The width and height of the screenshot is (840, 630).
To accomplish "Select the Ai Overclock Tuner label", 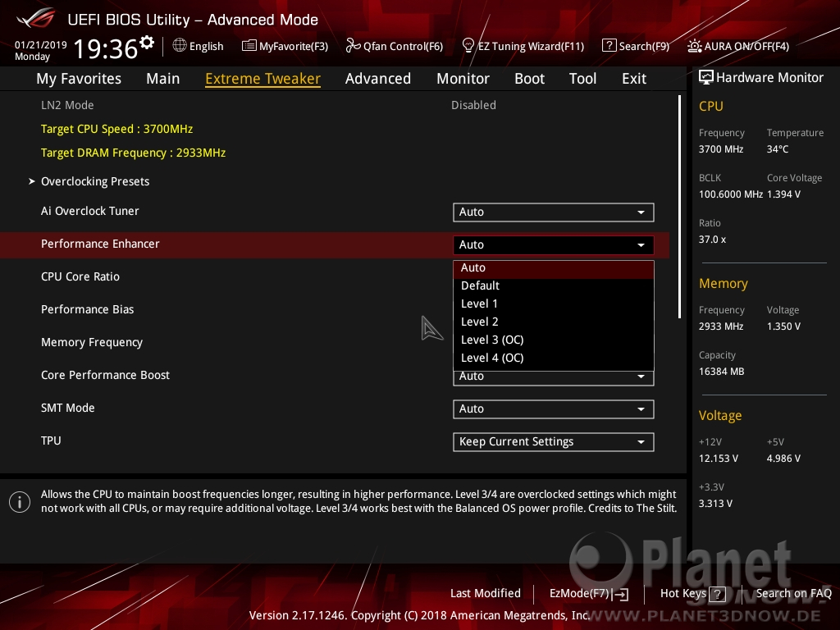I will click(90, 211).
